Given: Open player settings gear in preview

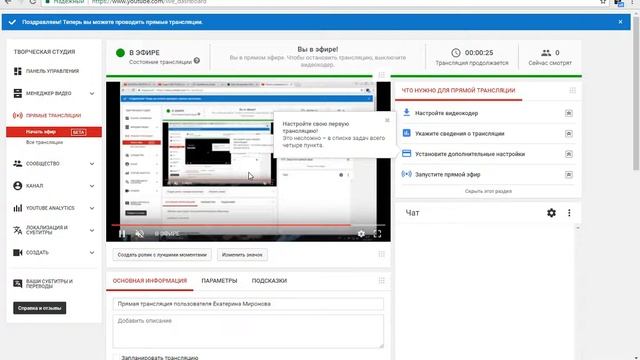Looking at the screenshot, I should click(361, 233).
